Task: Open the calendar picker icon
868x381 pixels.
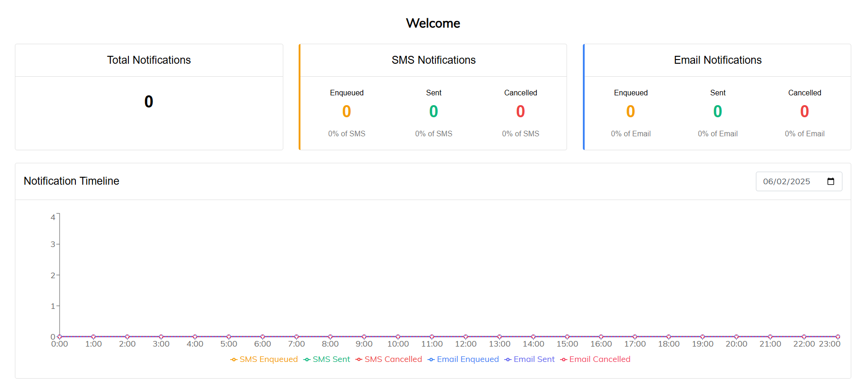Action: [831, 181]
